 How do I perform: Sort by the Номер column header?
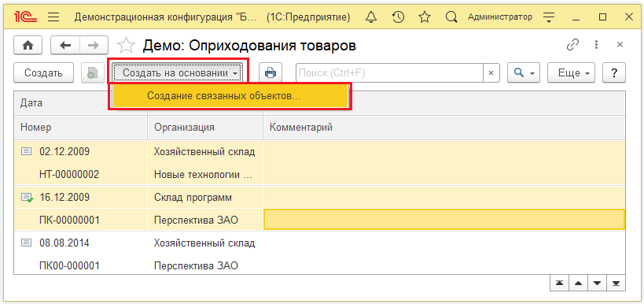pos(80,128)
